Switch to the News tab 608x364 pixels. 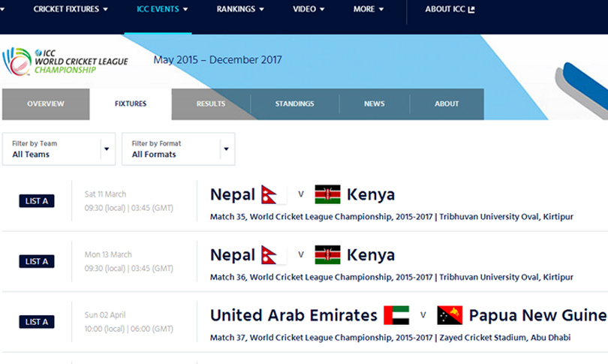tap(375, 104)
